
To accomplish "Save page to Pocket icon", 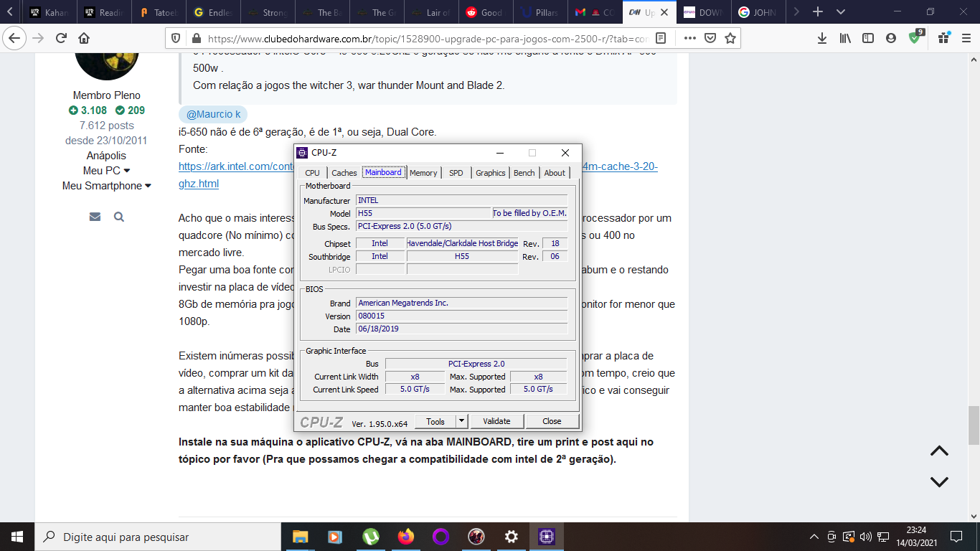I will click(x=709, y=38).
